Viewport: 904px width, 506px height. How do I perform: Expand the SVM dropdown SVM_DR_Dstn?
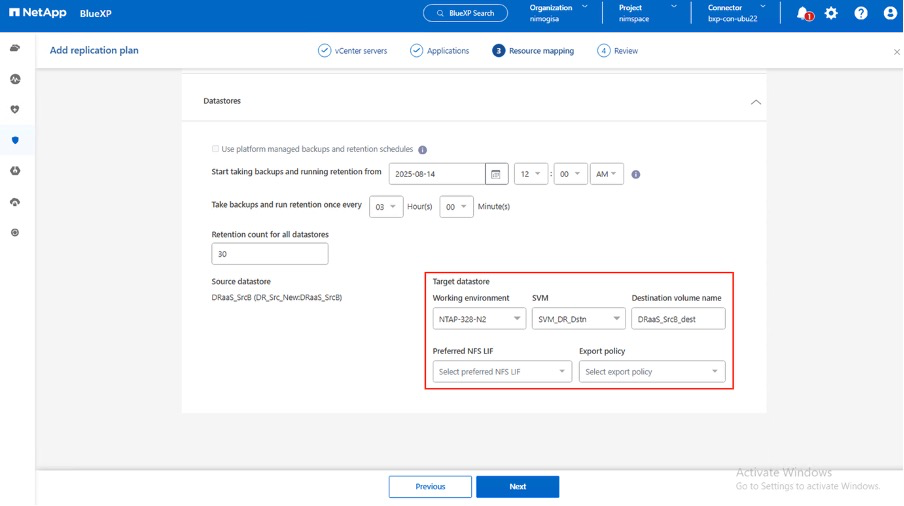click(578, 318)
